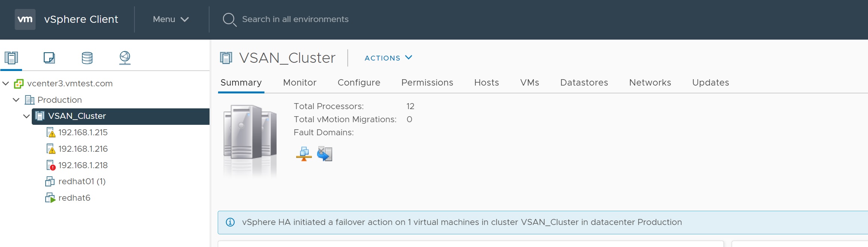Open the ACTIONS dropdown for VSAN_Cluster
This screenshot has width=868, height=247.
pos(388,58)
